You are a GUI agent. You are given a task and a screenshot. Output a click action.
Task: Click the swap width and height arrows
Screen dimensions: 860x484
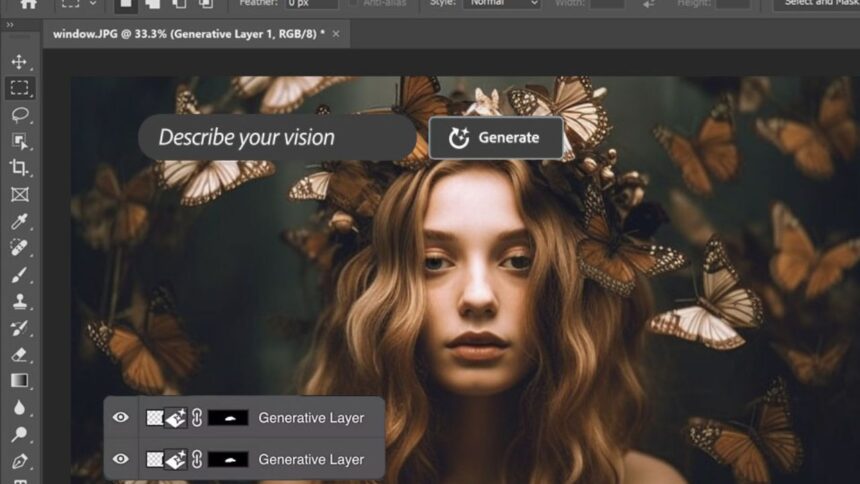coord(649,4)
